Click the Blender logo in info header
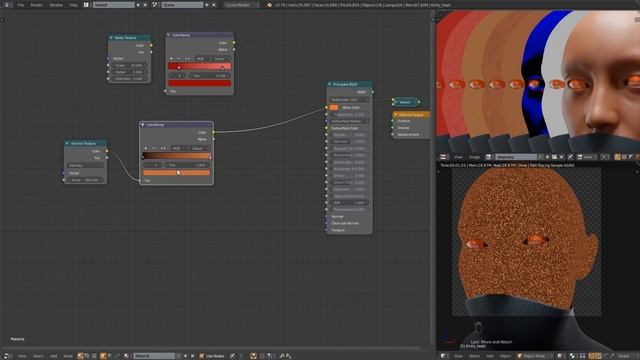This screenshot has width=640, height=360. point(269,5)
